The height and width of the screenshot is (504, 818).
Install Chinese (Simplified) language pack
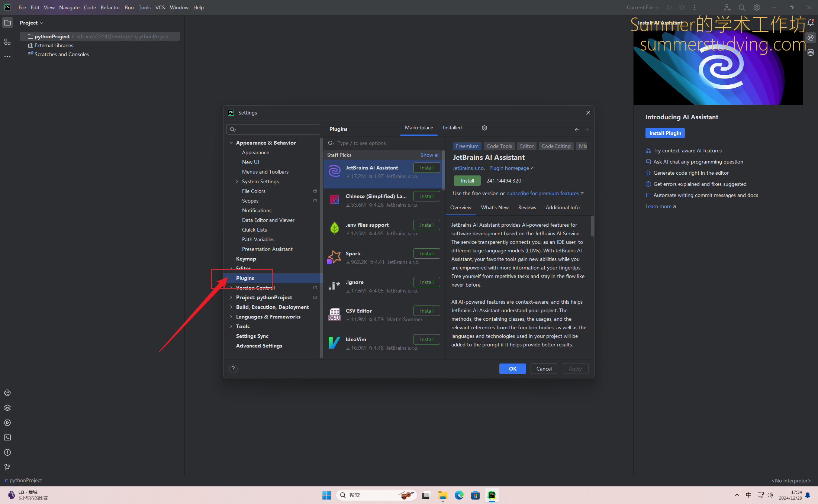point(427,196)
